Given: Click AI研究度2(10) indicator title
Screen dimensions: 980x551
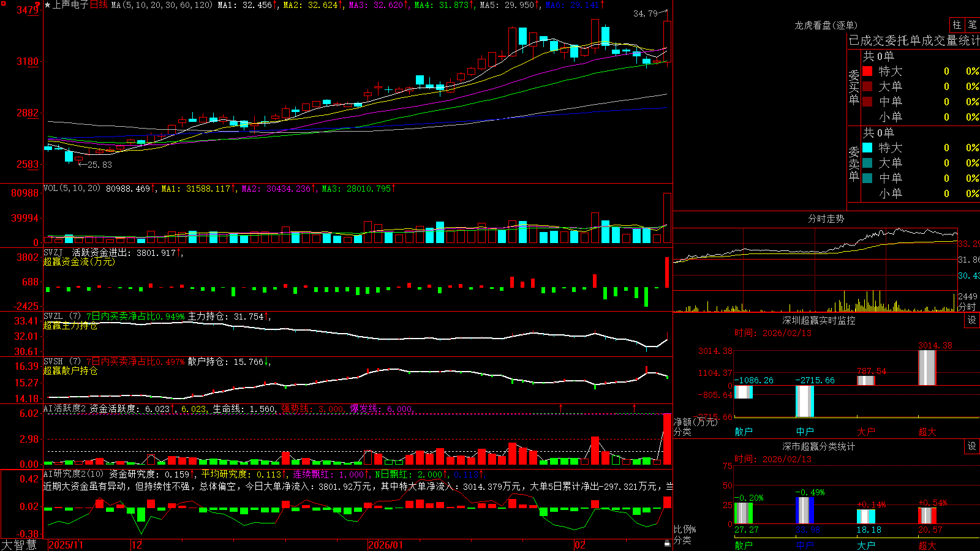Looking at the screenshot, I should tap(73, 474).
